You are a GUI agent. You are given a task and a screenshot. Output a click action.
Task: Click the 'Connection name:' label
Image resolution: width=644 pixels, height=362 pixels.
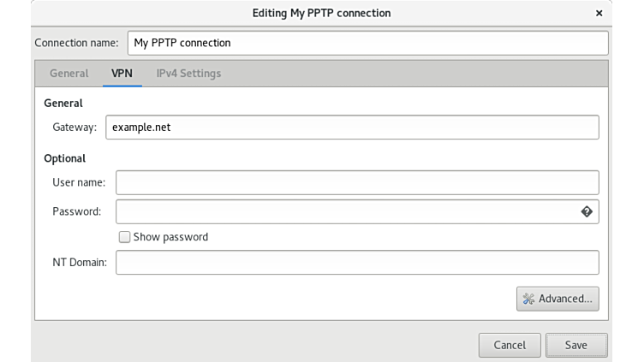(79, 43)
